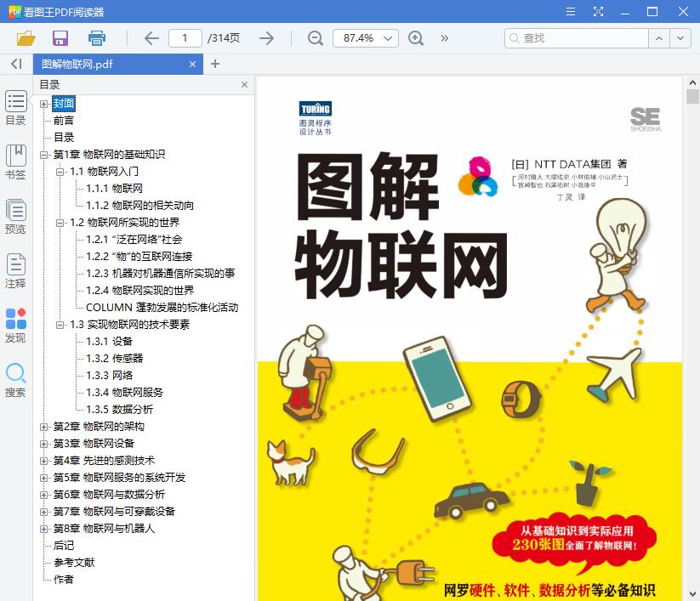The image size is (700, 601).
Task: Open the 书签 bookmarks panel
Action: point(15,162)
